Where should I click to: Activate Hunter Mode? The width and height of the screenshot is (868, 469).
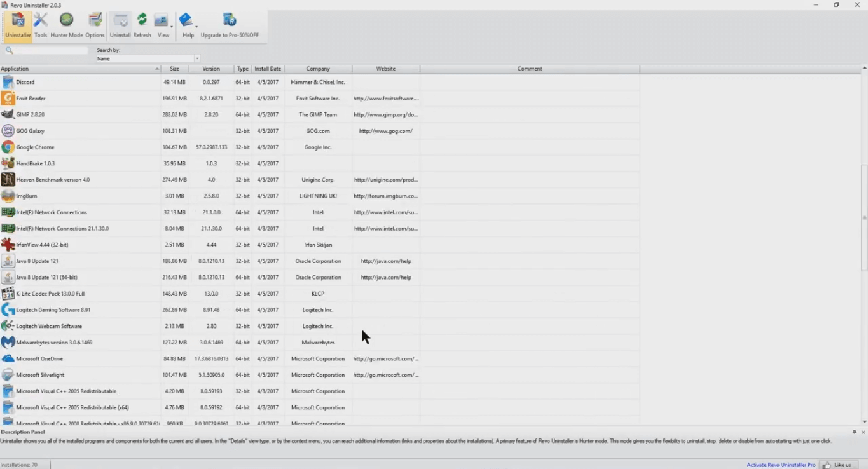pos(67,25)
